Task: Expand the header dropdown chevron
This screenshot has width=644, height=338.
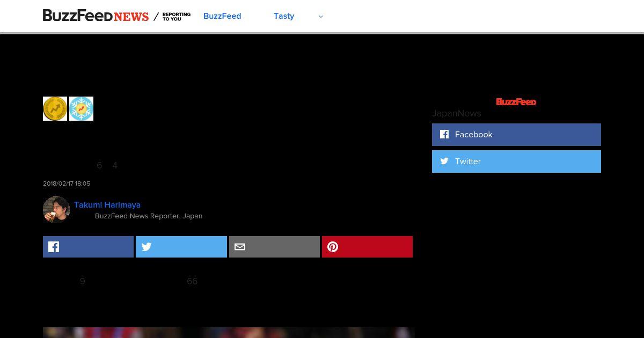Action: pos(321,17)
